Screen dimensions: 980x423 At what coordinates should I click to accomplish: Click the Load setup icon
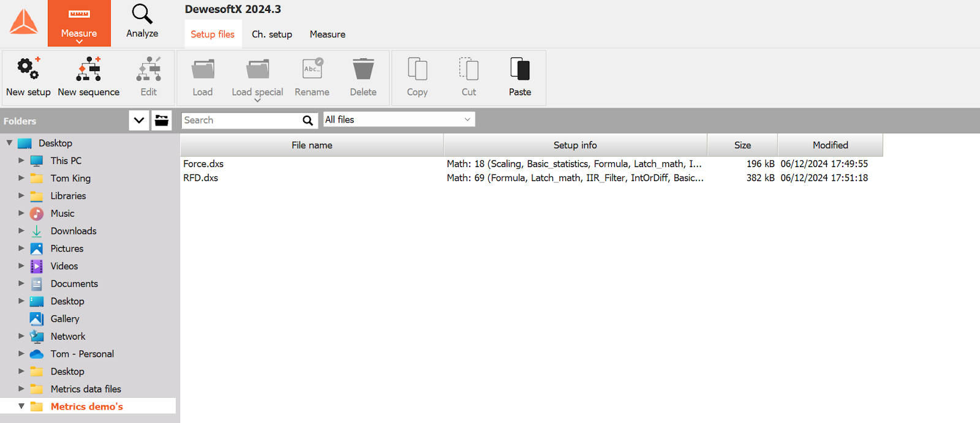(x=203, y=69)
